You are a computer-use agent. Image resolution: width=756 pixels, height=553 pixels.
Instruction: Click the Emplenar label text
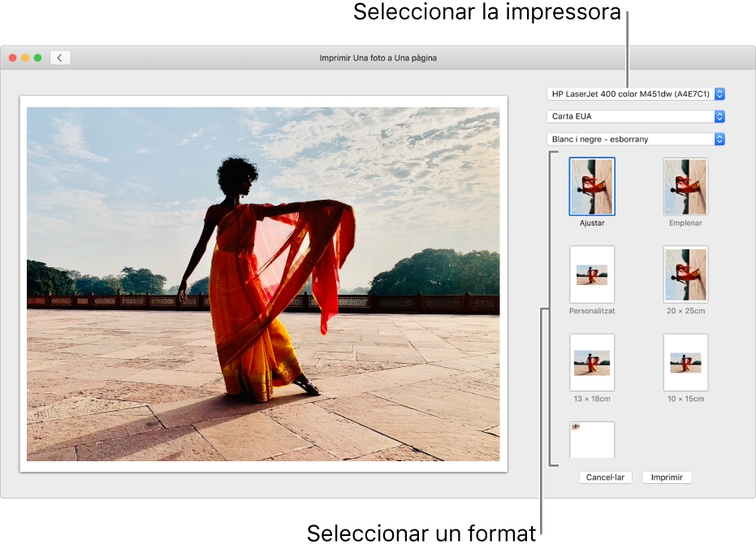point(685,222)
